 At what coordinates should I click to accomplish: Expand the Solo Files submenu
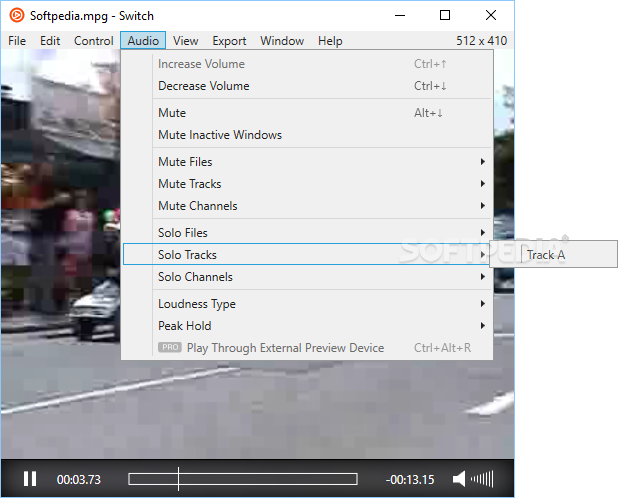click(x=307, y=232)
